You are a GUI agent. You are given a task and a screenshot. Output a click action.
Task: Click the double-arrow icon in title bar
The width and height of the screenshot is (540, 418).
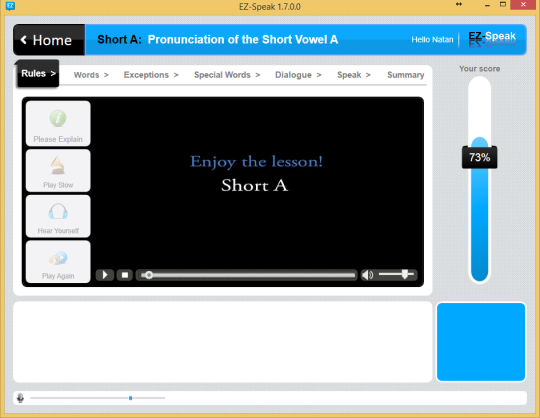[x=459, y=4]
